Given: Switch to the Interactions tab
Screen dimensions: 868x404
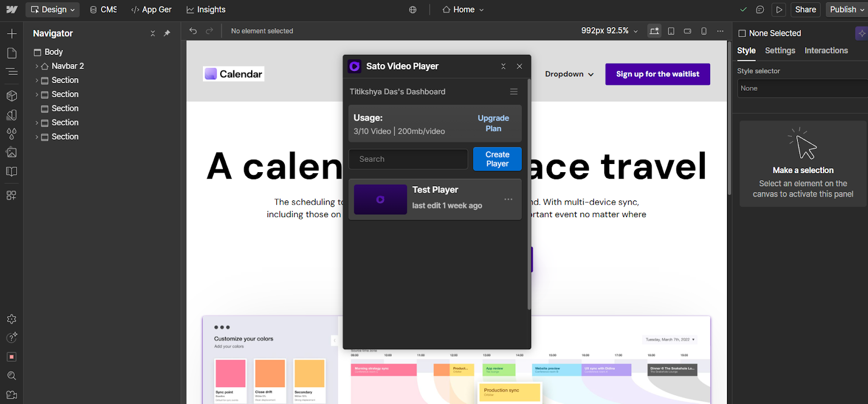Looking at the screenshot, I should [826, 50].
